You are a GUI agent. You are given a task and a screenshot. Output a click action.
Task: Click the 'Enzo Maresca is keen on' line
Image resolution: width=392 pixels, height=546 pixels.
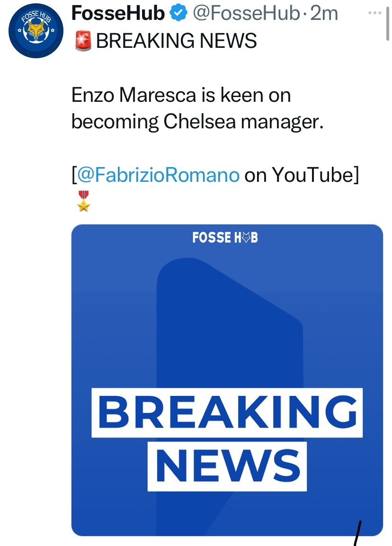[x=181, y=95]
